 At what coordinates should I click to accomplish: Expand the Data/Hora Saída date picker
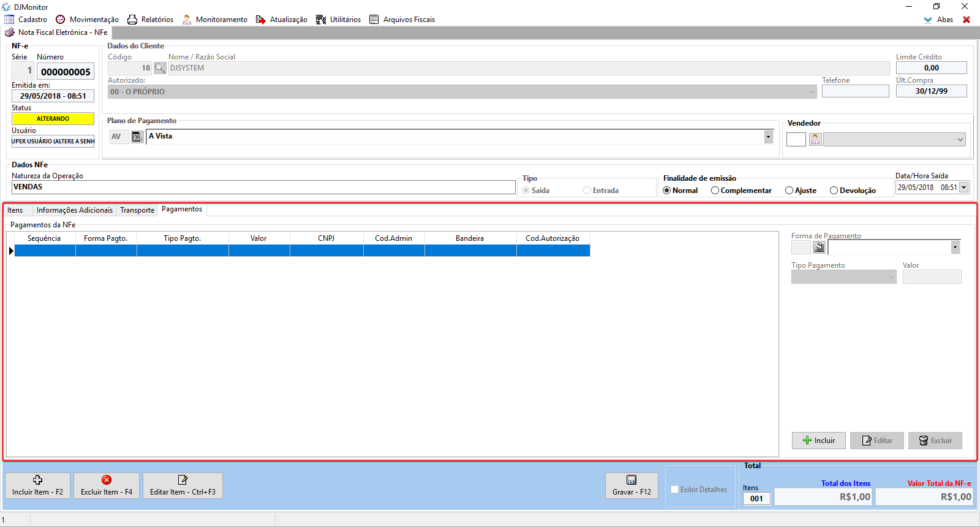point(964,188)
